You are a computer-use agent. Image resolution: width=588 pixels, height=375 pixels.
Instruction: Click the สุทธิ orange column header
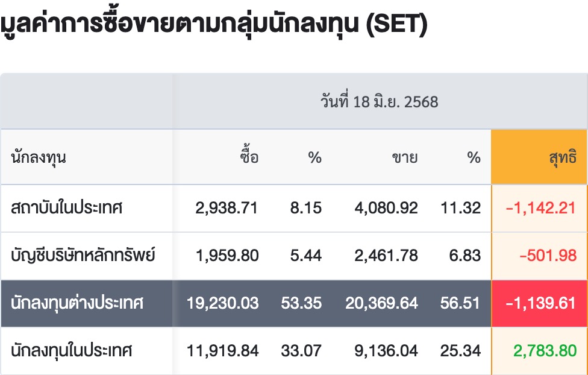click(x=539, y=157)
